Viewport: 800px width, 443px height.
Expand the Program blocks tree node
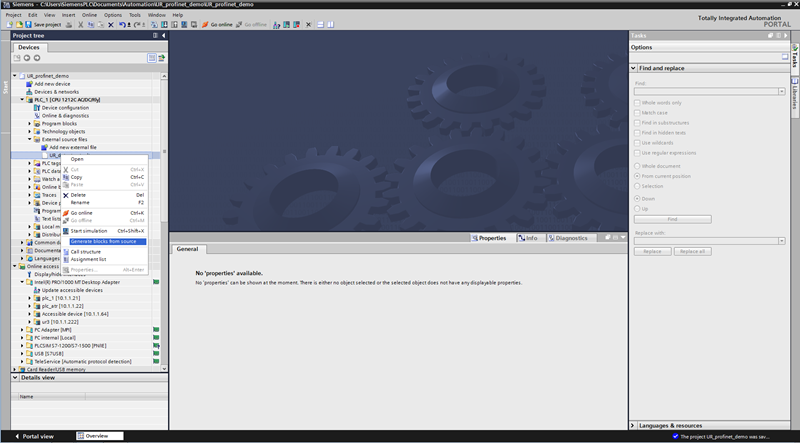[x=29, y=123]
